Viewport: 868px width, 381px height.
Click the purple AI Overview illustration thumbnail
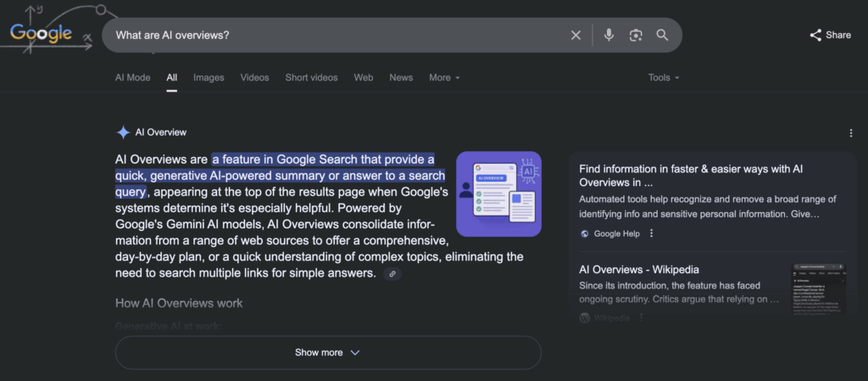point(498,193)
